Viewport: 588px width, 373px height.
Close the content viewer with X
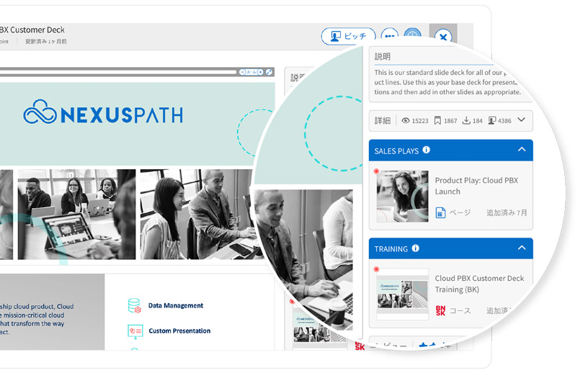click(443, 37)
